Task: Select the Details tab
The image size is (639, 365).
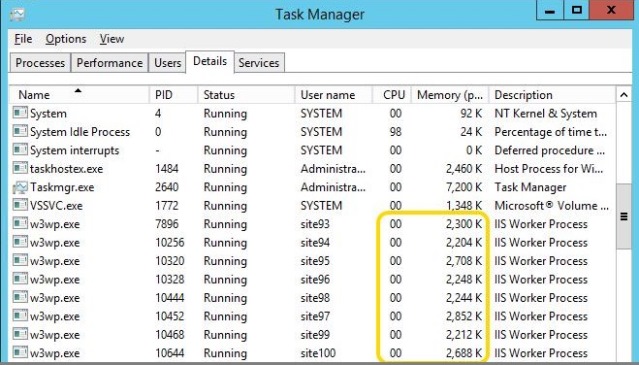Action: point(210,62)
